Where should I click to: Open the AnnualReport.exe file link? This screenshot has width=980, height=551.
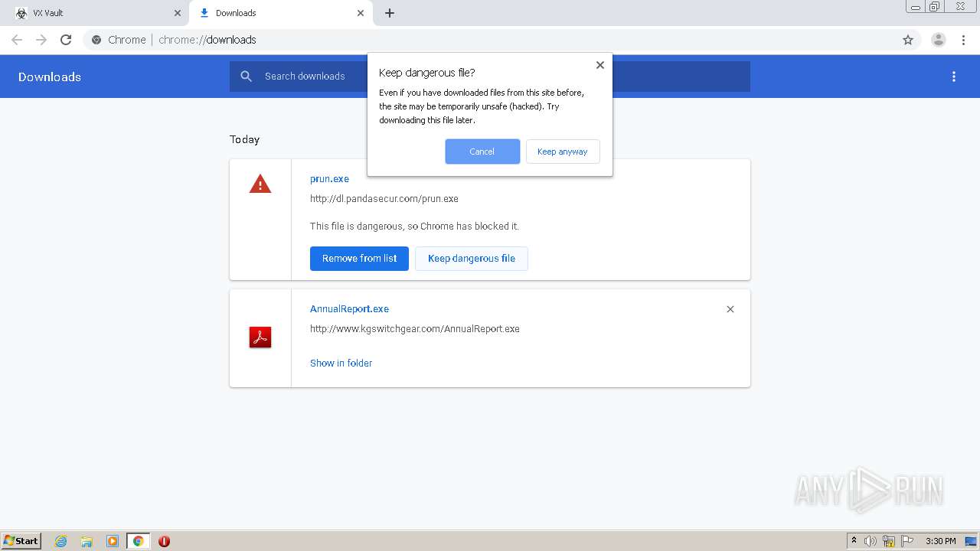pyautogui.click(x=349, y=309)
